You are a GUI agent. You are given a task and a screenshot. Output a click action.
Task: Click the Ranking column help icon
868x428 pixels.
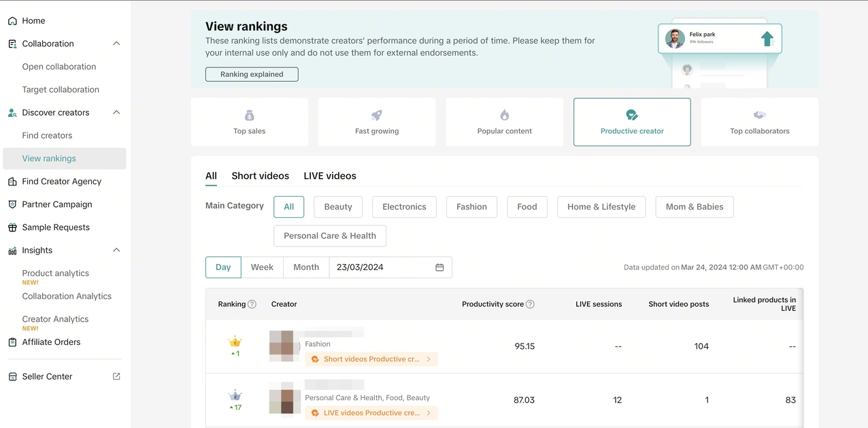tap(252, 304)
